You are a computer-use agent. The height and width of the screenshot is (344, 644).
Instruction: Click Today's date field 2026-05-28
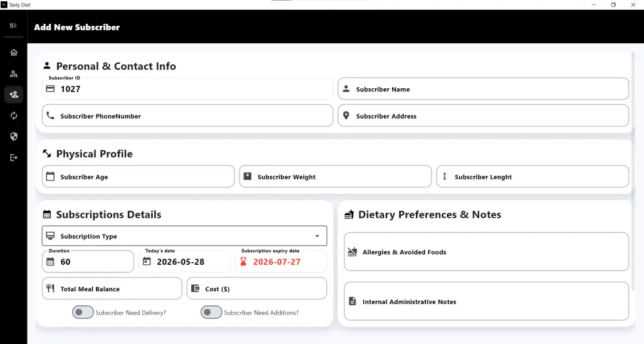tap(184, 262)
